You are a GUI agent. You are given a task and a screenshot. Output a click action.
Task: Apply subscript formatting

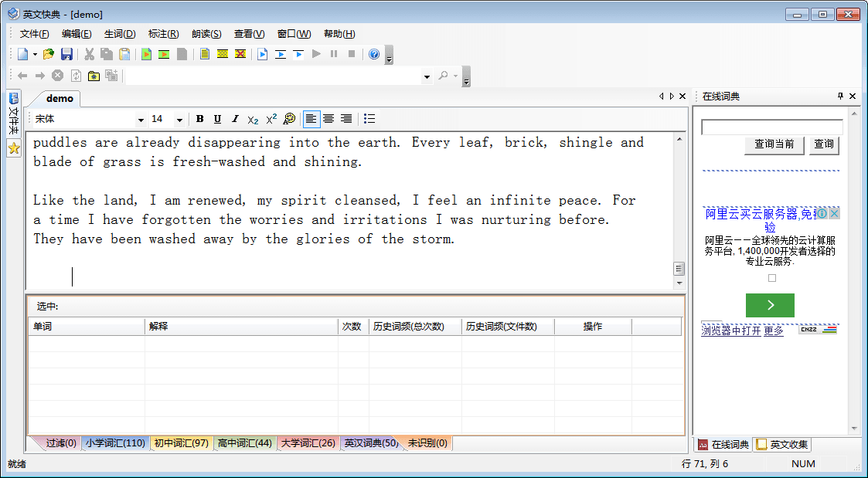(x=253, y=119)
